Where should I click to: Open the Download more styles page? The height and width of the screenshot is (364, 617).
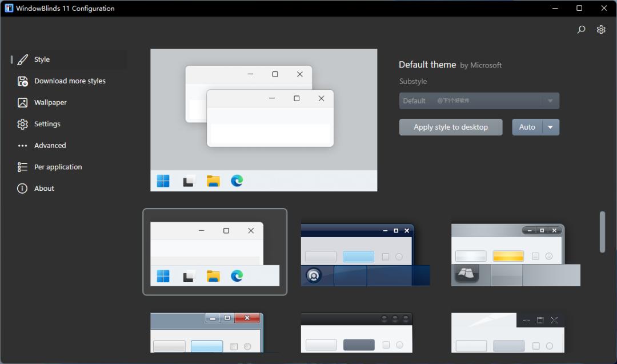point(70,81)
